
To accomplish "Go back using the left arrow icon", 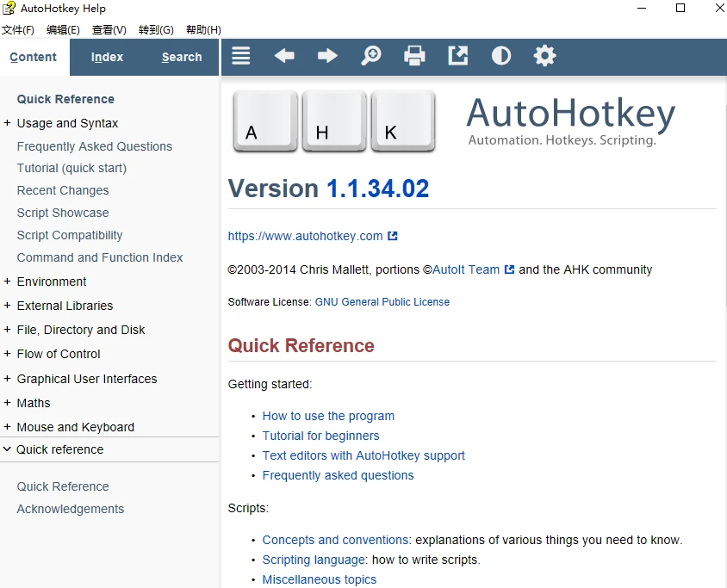I will point(284,57).
